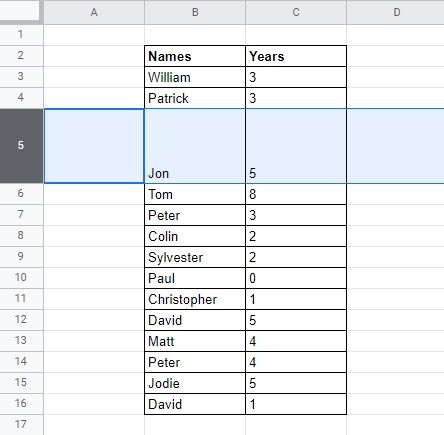This screenshot has height=435, width=444.
Task: Click the cell containing Sylvester
Action: (x=195, y=257)
